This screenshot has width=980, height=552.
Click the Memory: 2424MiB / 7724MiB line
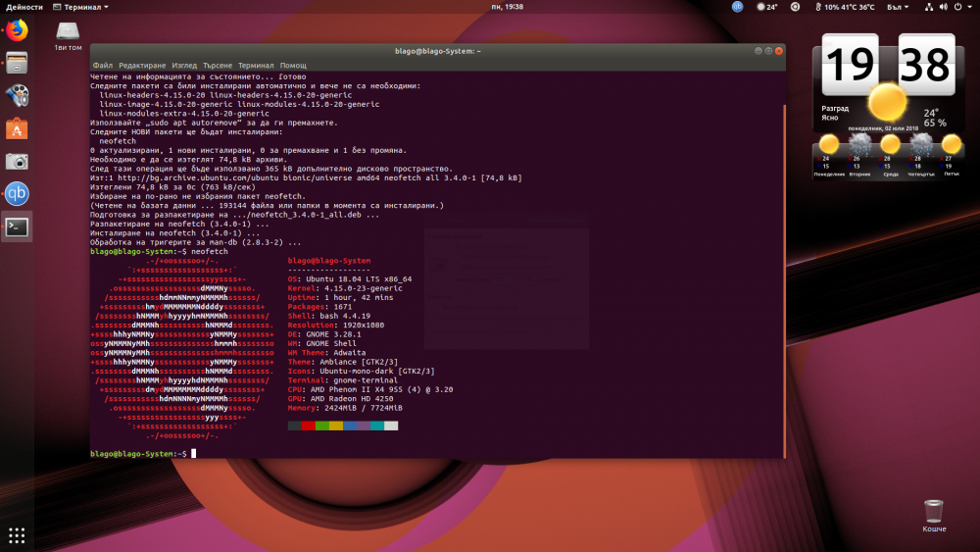(345, 408)
